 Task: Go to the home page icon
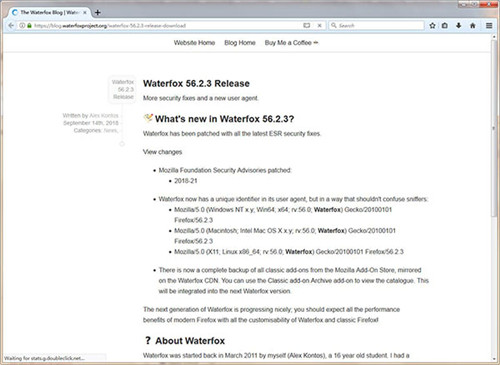[473, 25]
